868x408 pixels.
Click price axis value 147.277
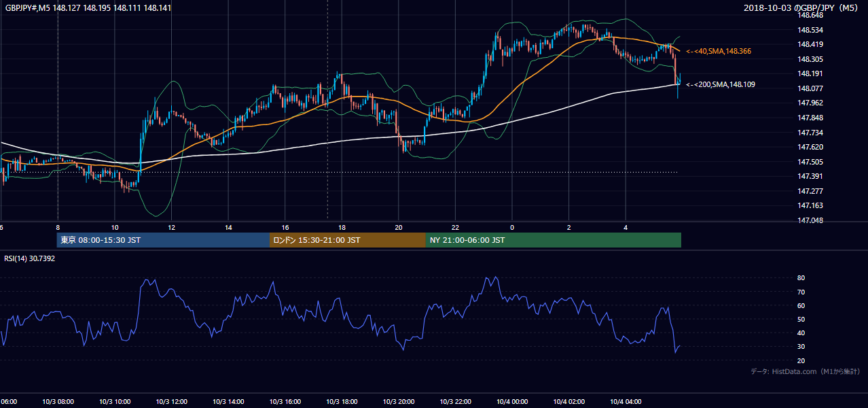tap(810, 191)
